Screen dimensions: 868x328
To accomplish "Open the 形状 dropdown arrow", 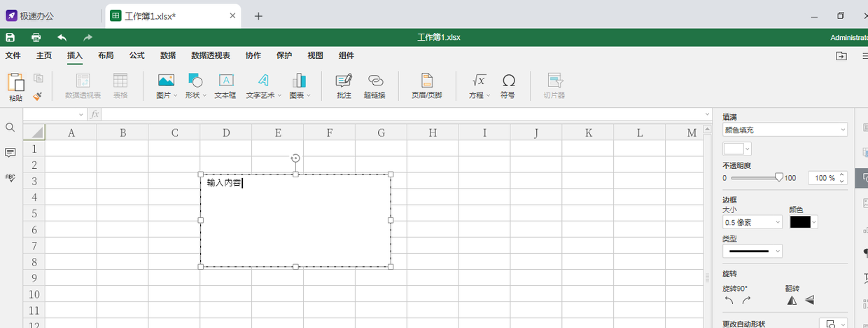I will pos(204,95).
